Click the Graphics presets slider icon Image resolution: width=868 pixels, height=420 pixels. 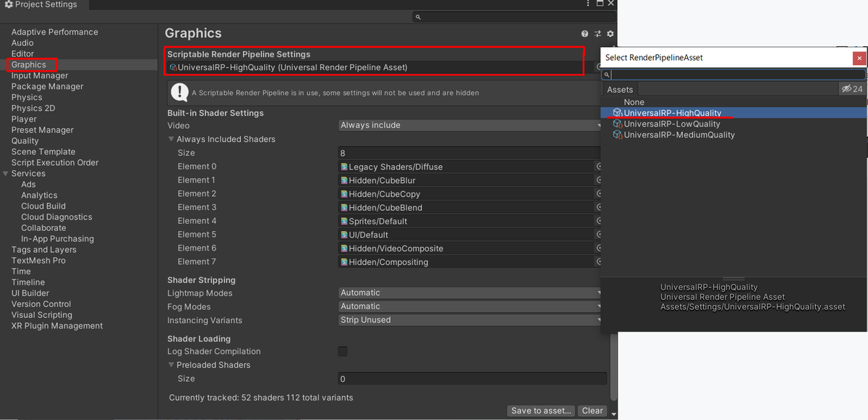(598, 33)
